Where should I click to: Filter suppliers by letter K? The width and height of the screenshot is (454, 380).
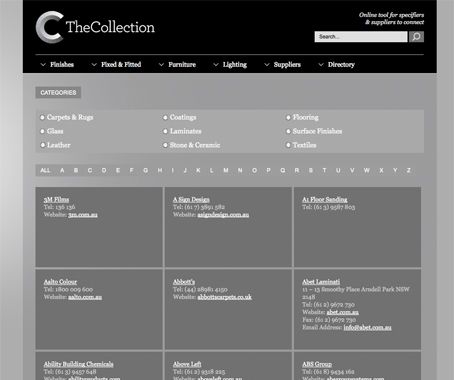point(198,170)
